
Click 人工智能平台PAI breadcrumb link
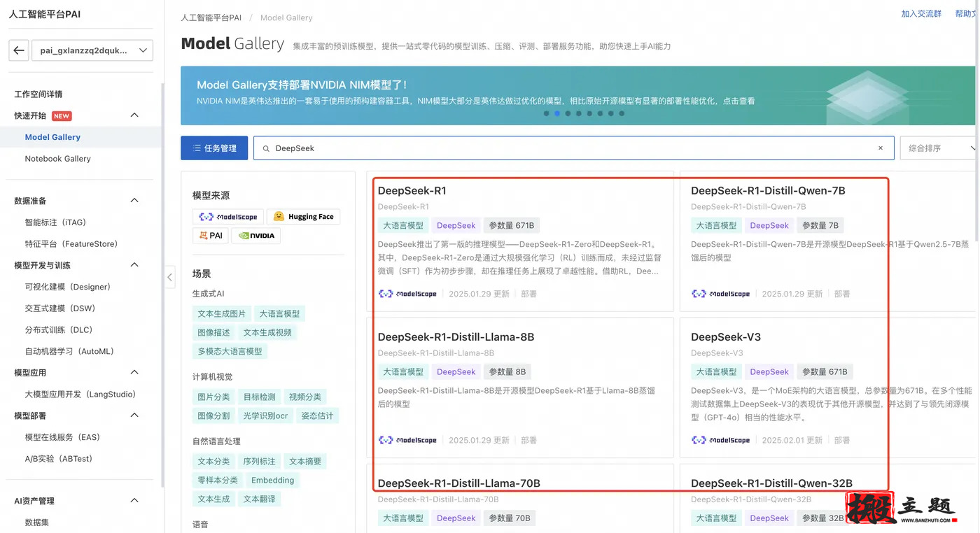tap(211, 17)
